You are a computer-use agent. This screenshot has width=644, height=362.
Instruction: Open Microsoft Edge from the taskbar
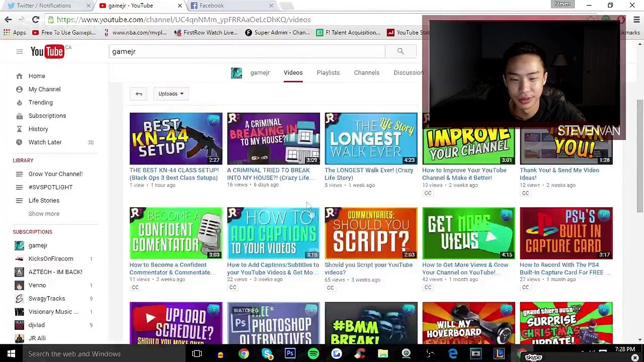click(453, 354)
